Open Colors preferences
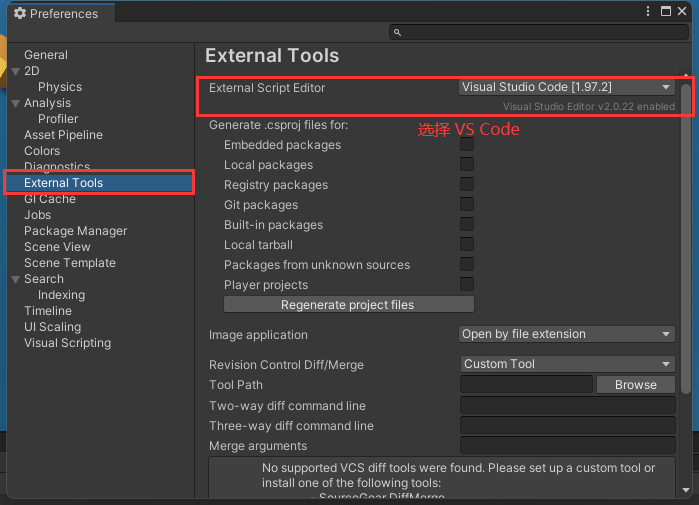The height and width of the screenshot is (505, 699). coord(42,151)
